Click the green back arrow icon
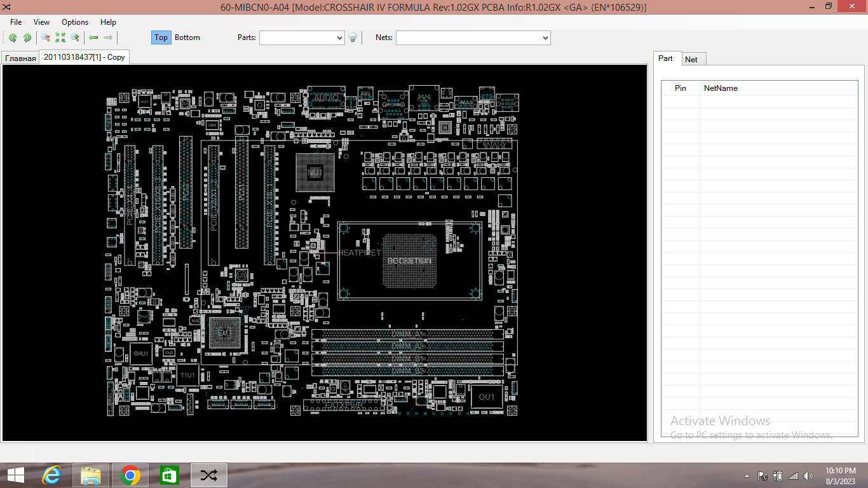Image resolution: width=868 pixels, height=488 pixels. (x=93, y=37)
